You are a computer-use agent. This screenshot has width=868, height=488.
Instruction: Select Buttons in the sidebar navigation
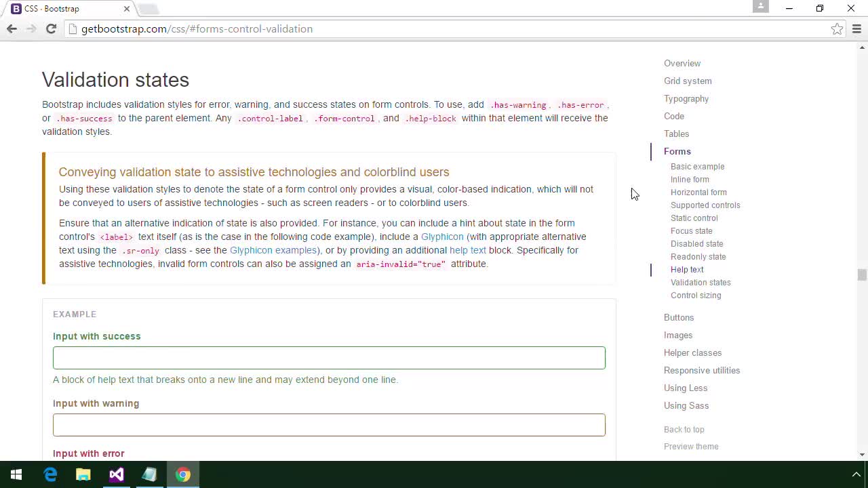pyautogui.click(x=679, y=317)
